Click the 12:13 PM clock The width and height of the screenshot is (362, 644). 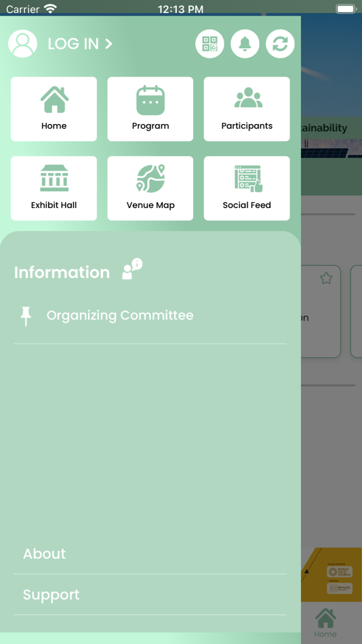click(x=180, y=9)
